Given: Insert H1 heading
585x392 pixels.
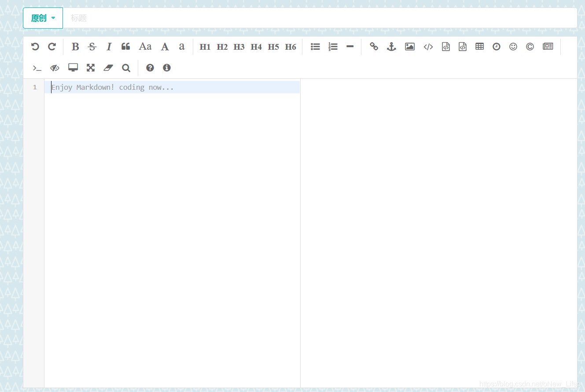Looking at the screenshot, I should [205, 47].
